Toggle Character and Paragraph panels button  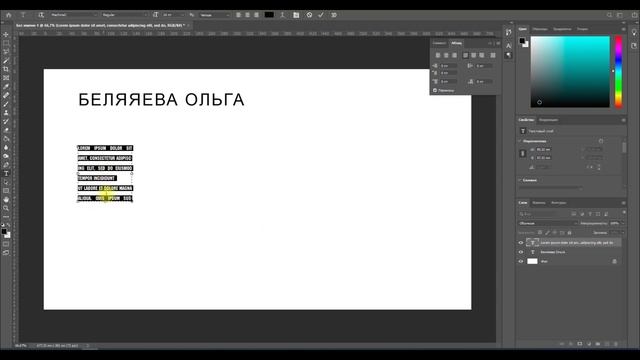(x=296, y=15)
